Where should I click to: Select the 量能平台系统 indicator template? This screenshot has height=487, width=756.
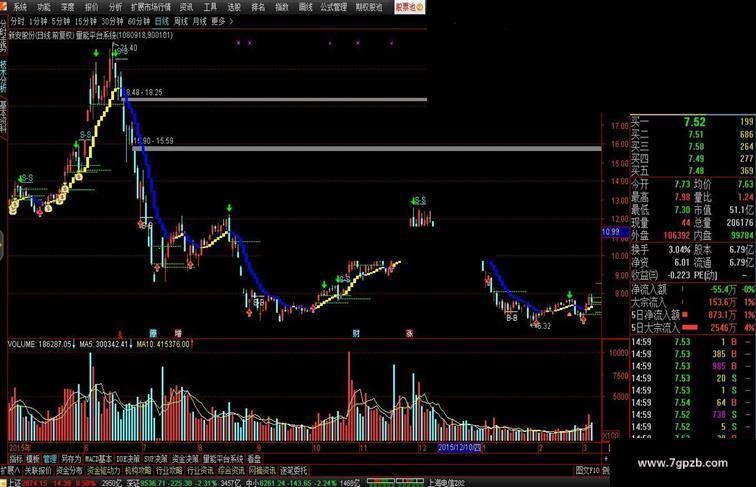click(x=223, y=459)
